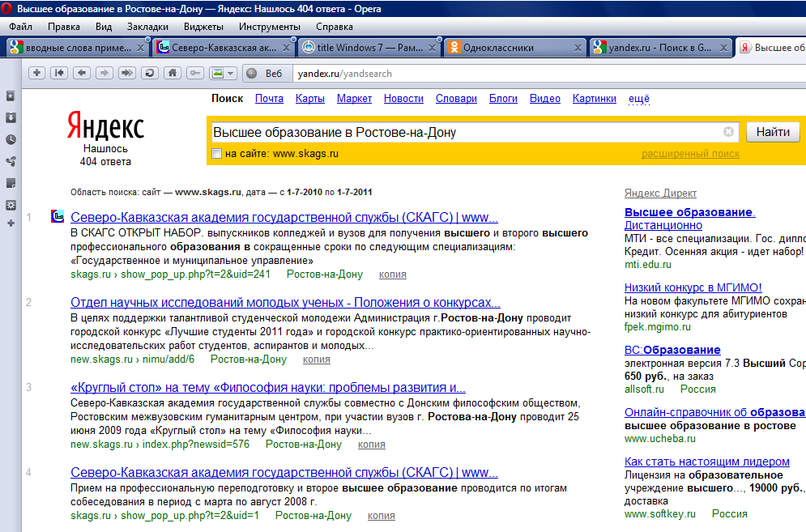Open the History clock panel in sidebar
Screen dimensions: 806x532
11,140
